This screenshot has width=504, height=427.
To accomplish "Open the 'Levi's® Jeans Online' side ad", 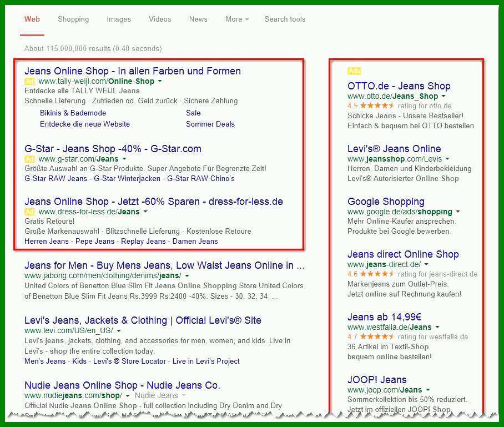I will (x=394, y=149).
